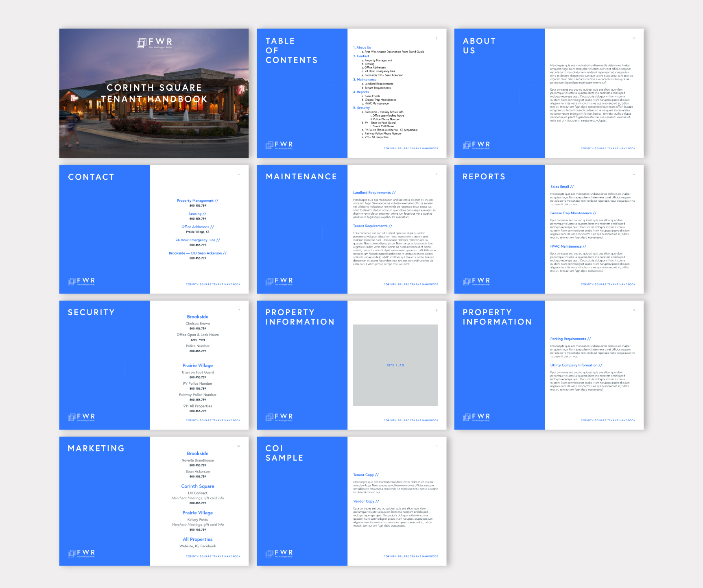The width and height of the screenshot is (703, 588).
Task: Click 'Fairway Police Phone Number' contents entry
Action: (x=382, y=133)
